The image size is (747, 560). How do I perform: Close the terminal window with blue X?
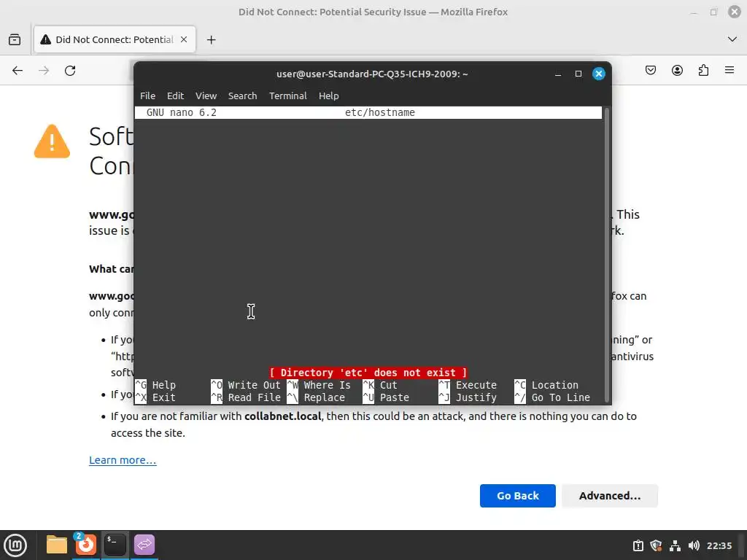(599, 74)
